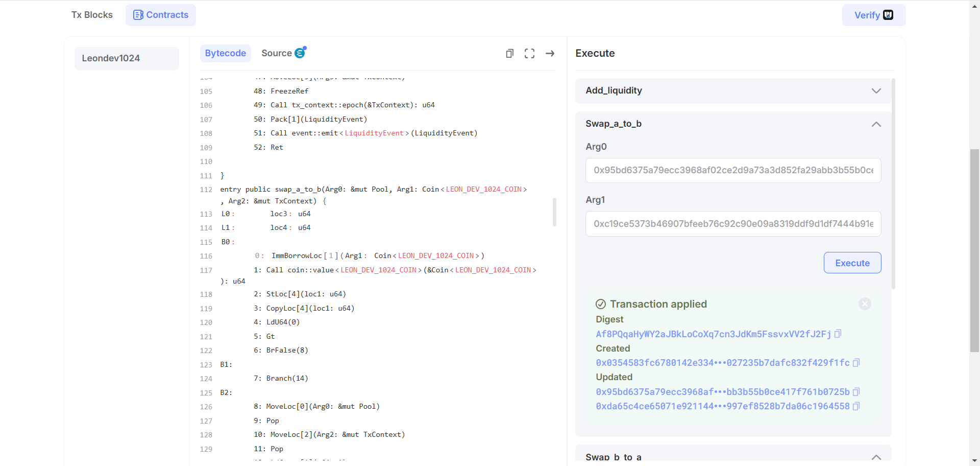Image resolution: width=980 pixels, height=466 pixels.
Task: Open the Updated object 0x95bd6375 link
Action: (x=723, y=392)
